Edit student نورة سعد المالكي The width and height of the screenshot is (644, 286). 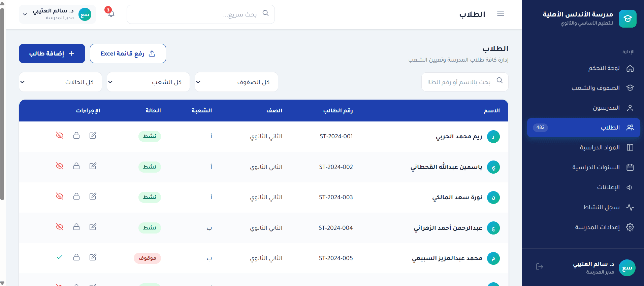click(x=93, y=196)
